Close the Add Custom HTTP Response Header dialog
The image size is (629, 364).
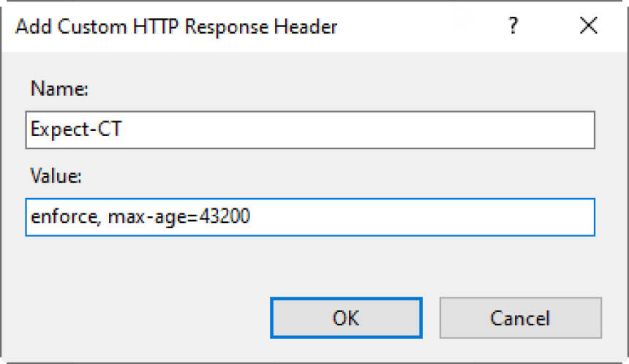(x=588, y=27)
